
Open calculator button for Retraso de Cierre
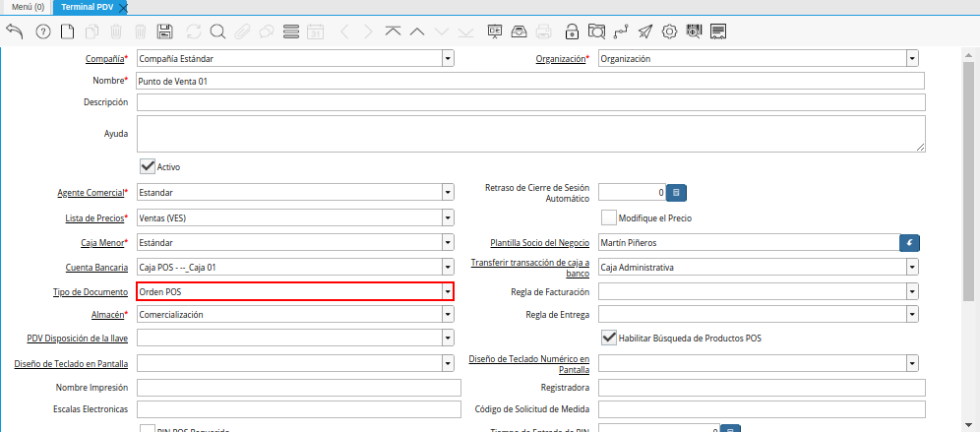coord(676,193)
